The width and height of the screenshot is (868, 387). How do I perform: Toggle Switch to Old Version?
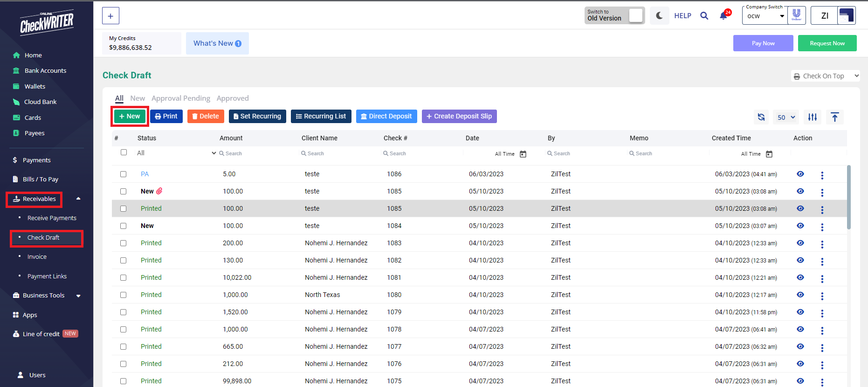(636, 15)
